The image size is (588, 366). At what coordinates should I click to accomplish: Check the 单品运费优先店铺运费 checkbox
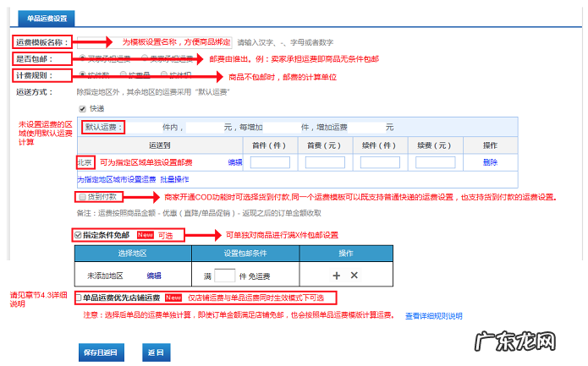(x=79, y=298)
